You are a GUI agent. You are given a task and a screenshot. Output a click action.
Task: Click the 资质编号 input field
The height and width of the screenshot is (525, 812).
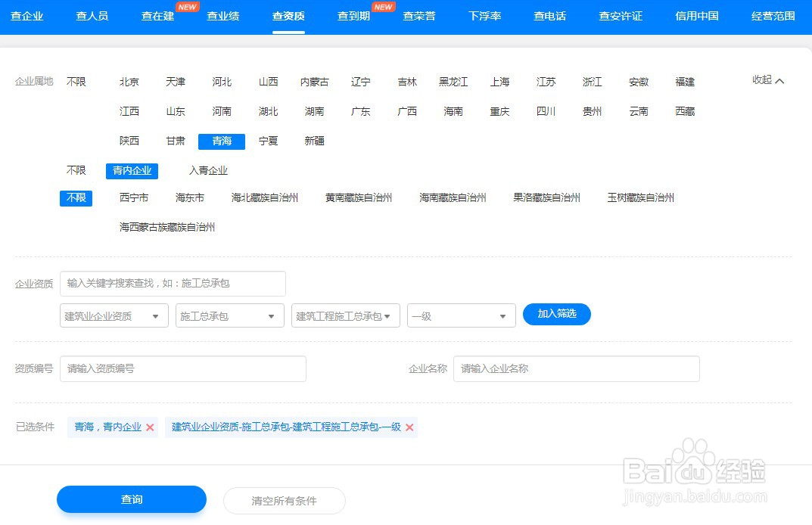(x=182, y=368)
